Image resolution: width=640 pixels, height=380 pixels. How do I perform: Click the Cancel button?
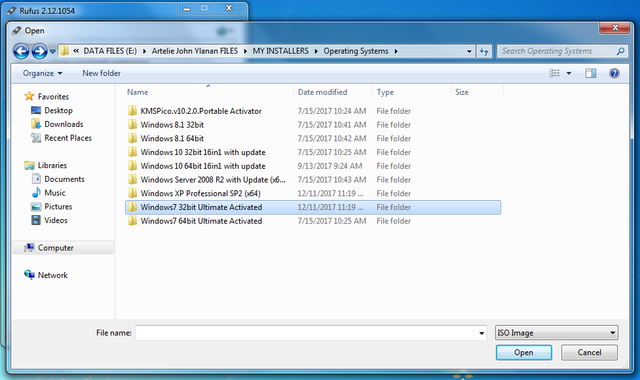coord(589,352)
